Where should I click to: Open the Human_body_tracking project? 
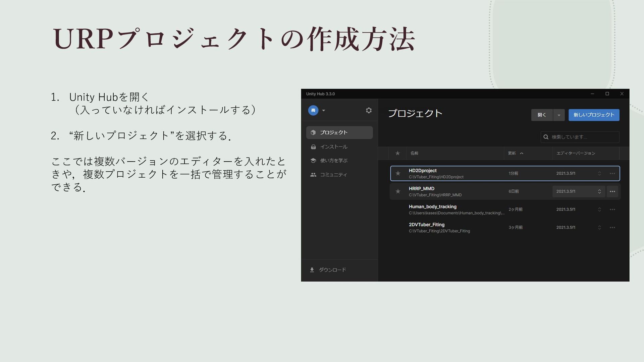[505, 209]
